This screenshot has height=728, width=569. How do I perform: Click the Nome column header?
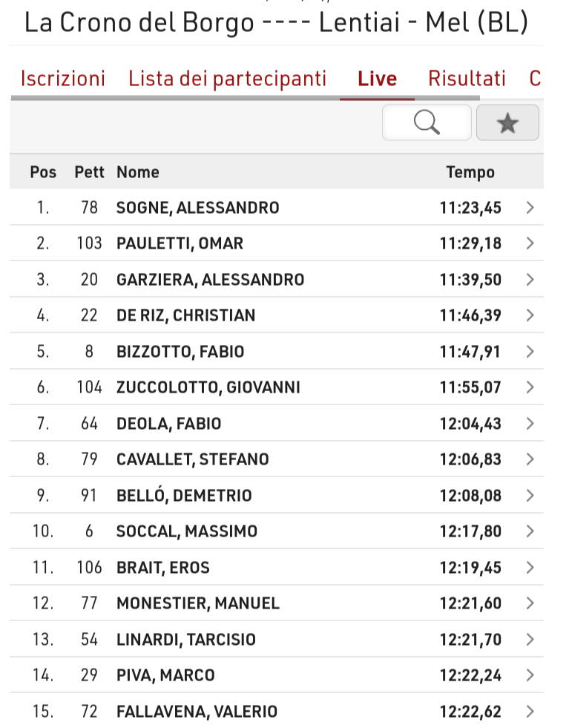138,172
